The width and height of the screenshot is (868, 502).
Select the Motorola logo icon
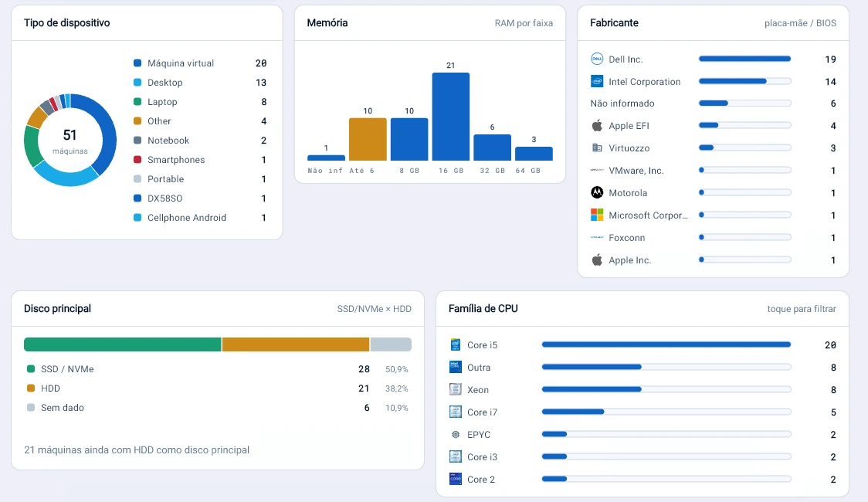click(x=597, y=192)
